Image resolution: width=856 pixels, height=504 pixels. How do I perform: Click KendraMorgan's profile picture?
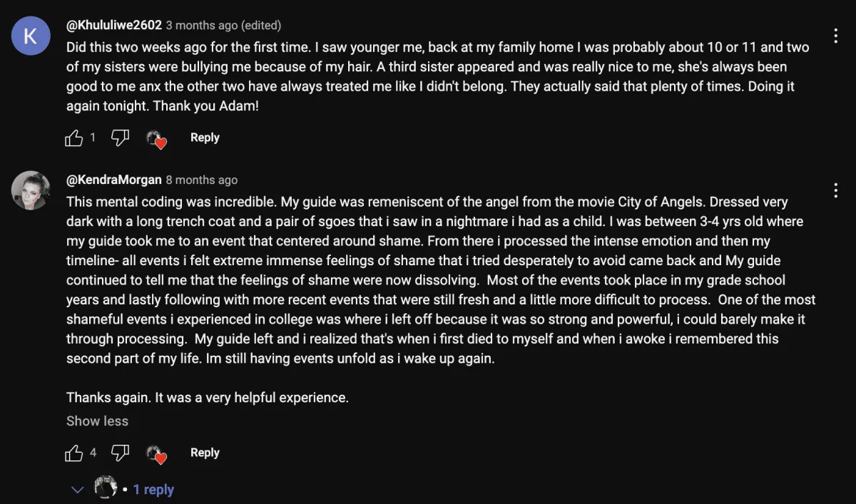31,190
